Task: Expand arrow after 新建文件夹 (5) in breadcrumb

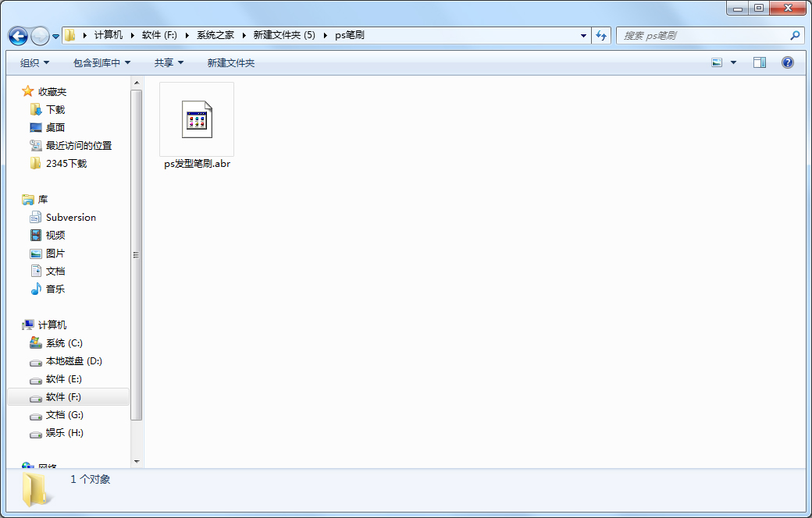Action: pyautogui.click(x=325, y=35)
